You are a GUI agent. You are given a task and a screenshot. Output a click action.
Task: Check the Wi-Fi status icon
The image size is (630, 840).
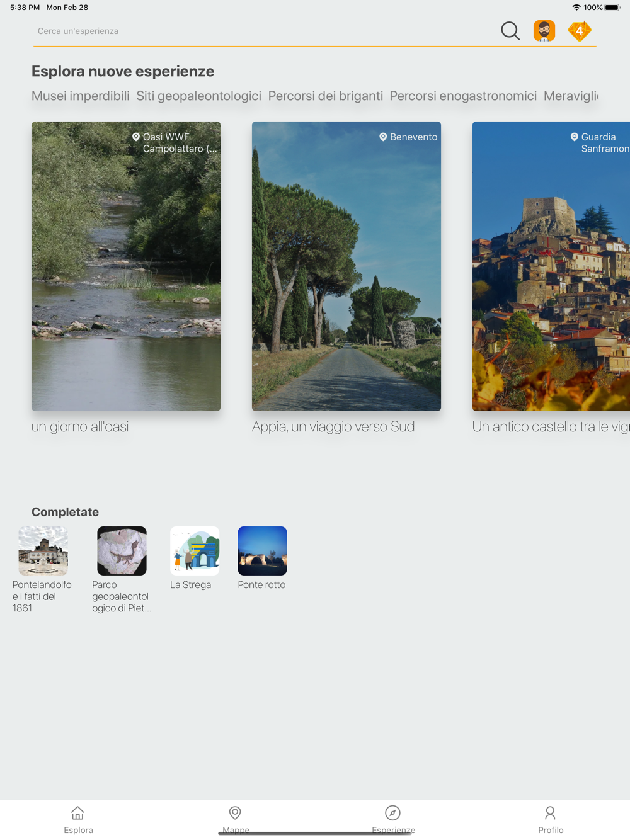tap(576, 8)
